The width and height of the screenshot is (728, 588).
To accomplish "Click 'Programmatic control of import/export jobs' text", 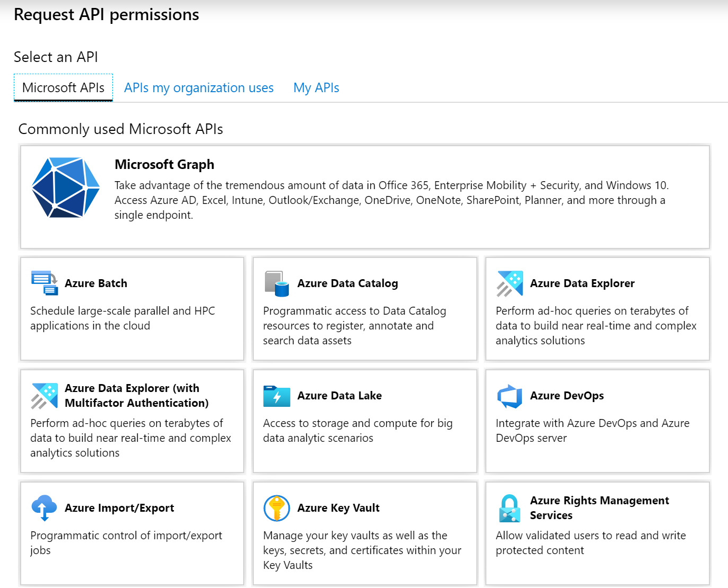I will click(x=126, y=543).
